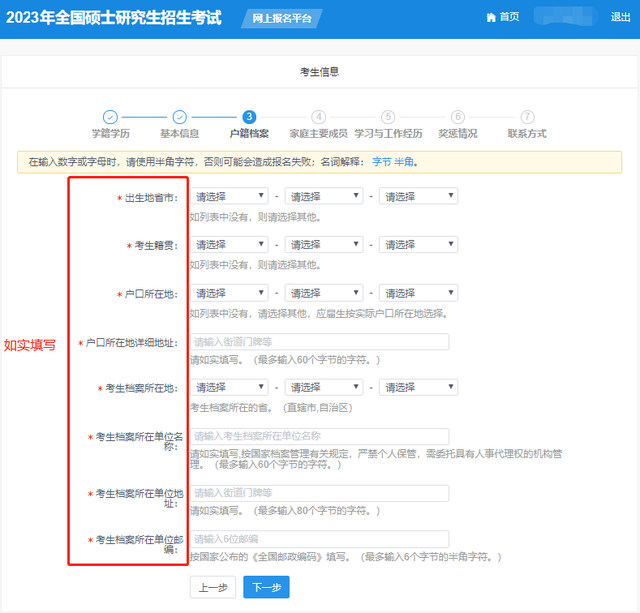
Task: Click the step 7 联系方式 circle
Action: 527,117
